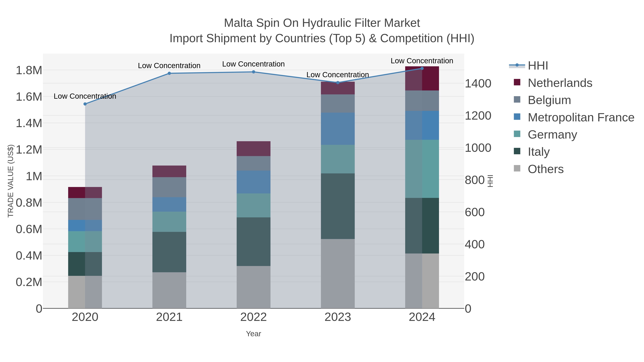644x362 pixels.
Task: Click the 2024 Others bar segment
Action: point(422,281)
